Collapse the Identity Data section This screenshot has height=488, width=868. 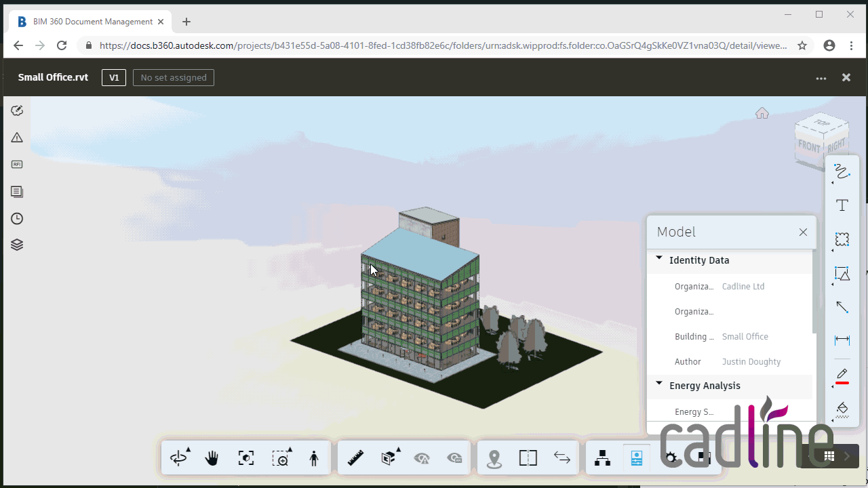pos(659,258)
